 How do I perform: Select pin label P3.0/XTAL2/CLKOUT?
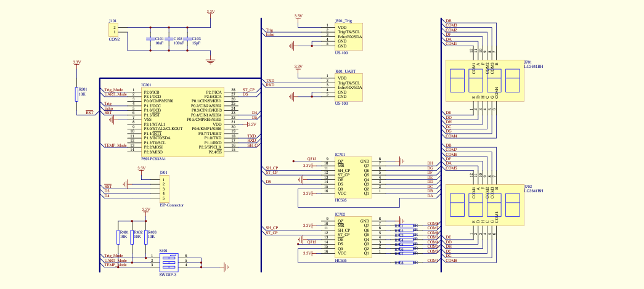pos(163,129)
